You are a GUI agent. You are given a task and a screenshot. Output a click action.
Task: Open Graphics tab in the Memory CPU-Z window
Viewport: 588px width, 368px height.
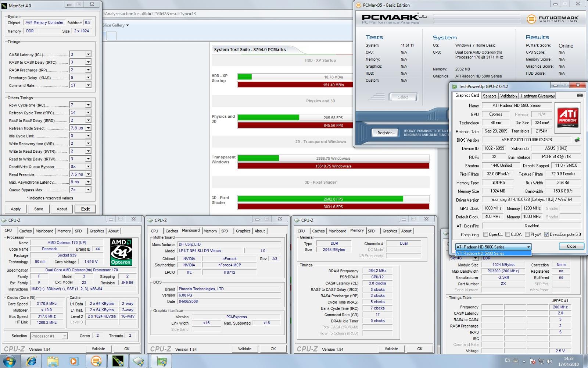click(x=390, y=231)
